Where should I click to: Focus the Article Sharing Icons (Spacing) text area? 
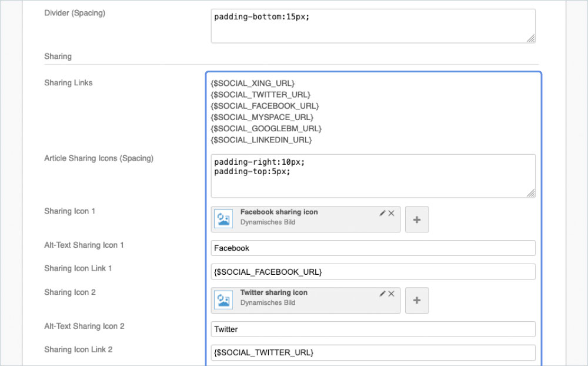tap(373, 176)
